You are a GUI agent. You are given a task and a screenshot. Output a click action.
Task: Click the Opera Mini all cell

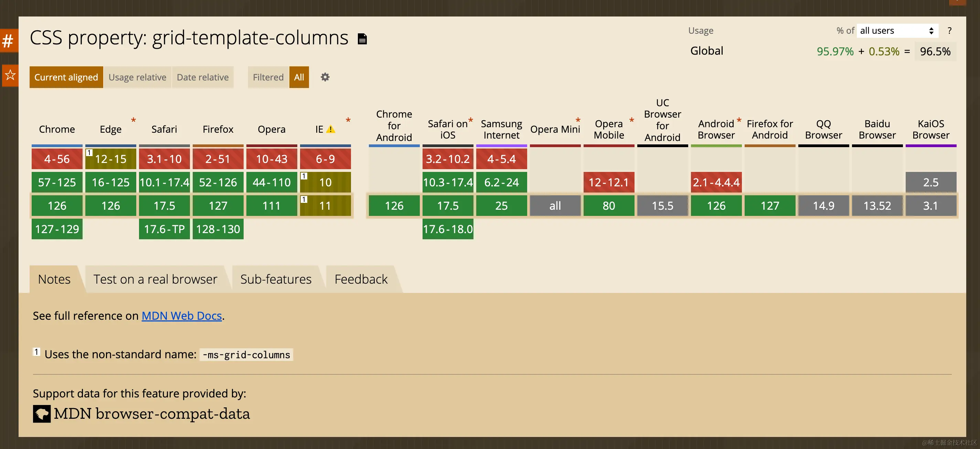pos(555,206)
